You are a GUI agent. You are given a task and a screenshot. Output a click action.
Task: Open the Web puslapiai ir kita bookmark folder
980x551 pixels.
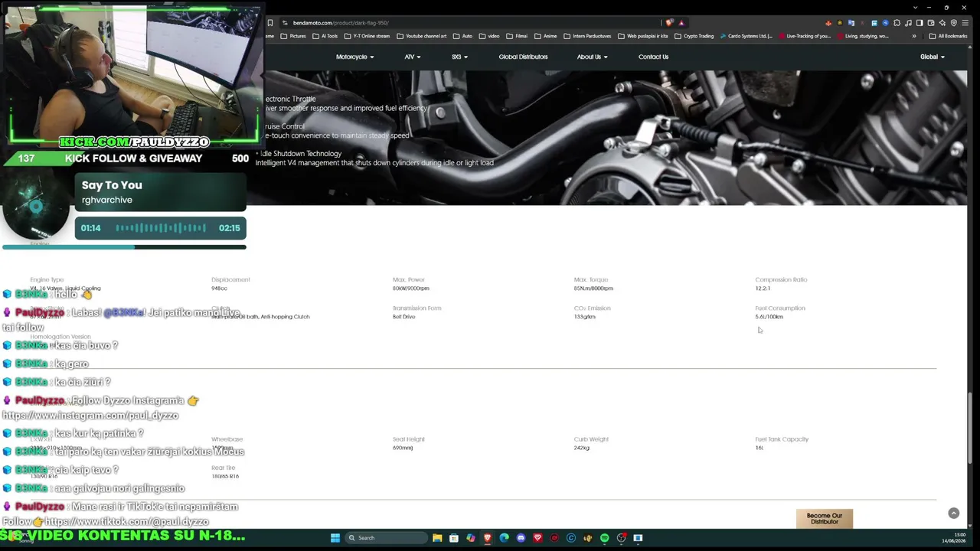[x=642, y=36]
